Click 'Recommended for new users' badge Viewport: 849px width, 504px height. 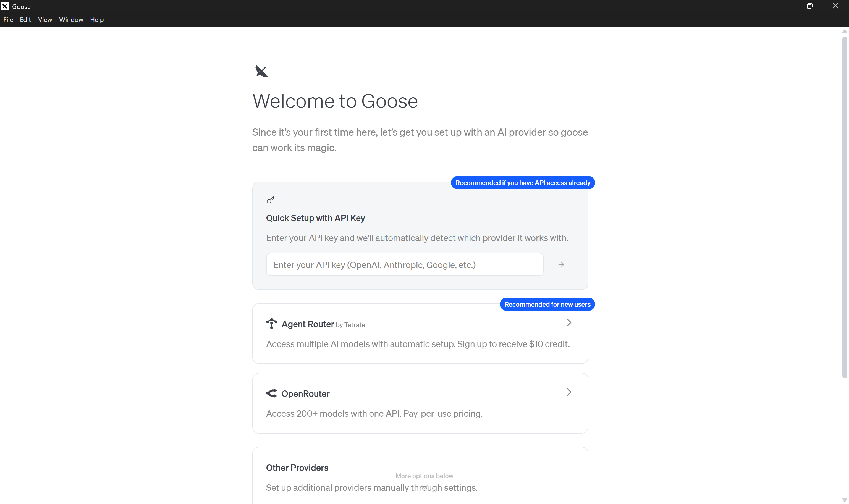pyautogui.click(x=547, y=304)
